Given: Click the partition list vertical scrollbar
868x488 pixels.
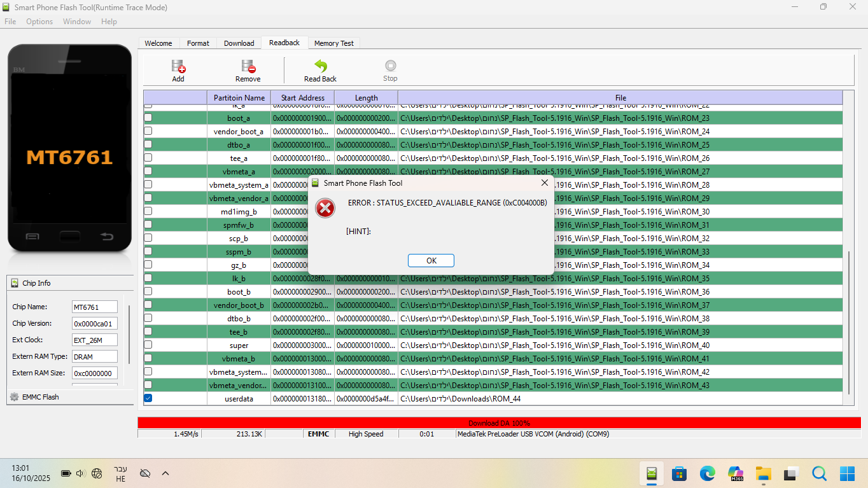Looking at the screenshot, I should tap(848, 318).
